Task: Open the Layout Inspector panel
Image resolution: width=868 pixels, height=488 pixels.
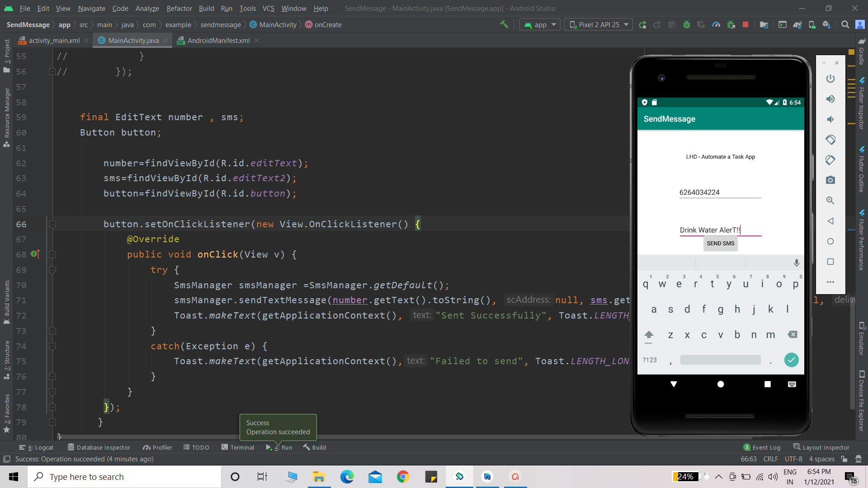Action: point(821,447)
